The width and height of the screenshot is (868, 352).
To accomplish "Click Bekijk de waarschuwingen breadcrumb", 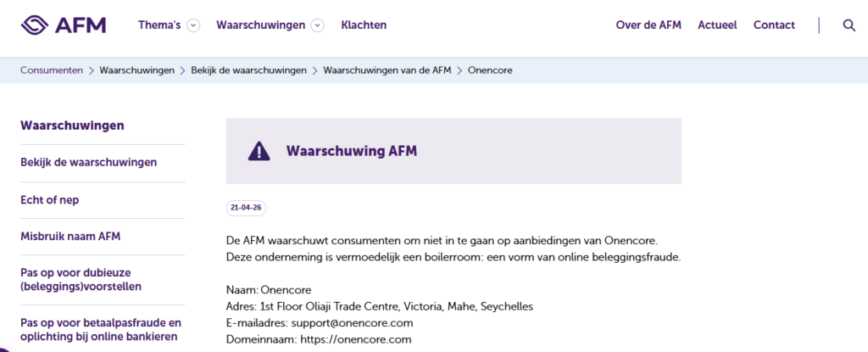I will coord(248,70).
